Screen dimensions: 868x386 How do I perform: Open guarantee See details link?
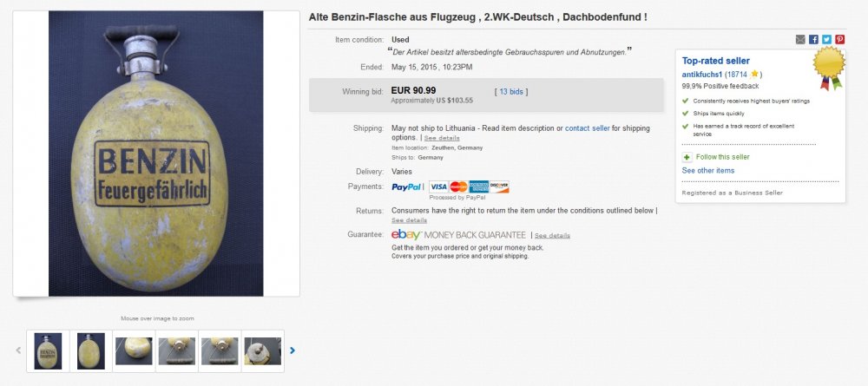pyautogui.click(x=552, y=236)
